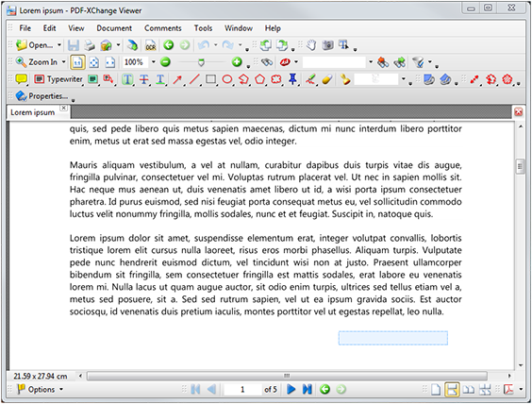Pick the Arrow annotation tool
The image size is (532, 404).
click(177, 79)
